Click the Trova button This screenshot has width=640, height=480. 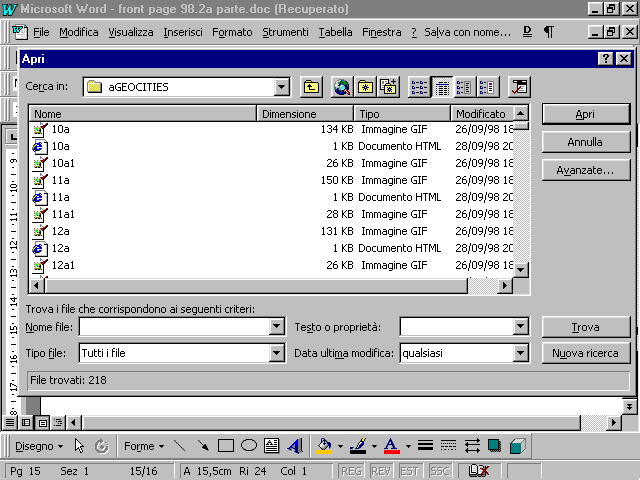(586, 327)
